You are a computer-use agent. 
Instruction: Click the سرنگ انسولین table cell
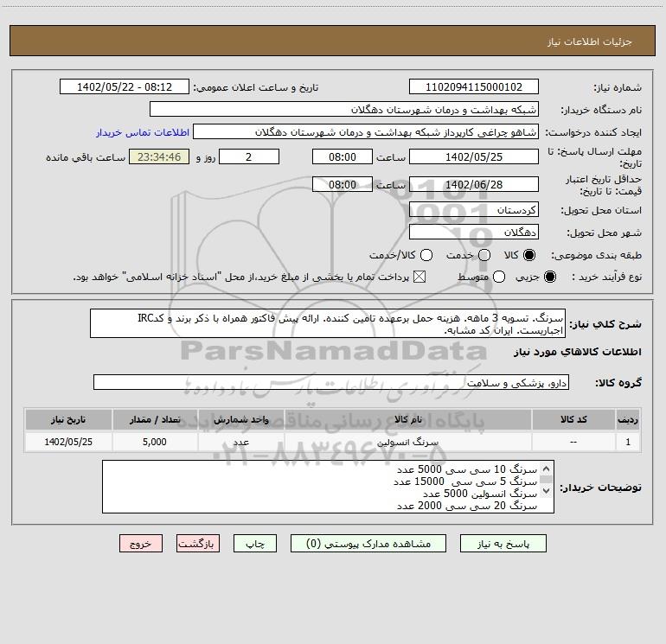pyautogui.click(x=407, y=442)
